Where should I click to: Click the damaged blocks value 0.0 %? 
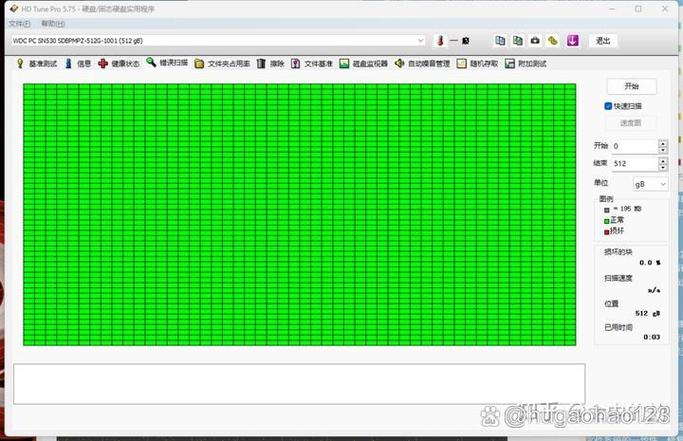coord(649,263)
